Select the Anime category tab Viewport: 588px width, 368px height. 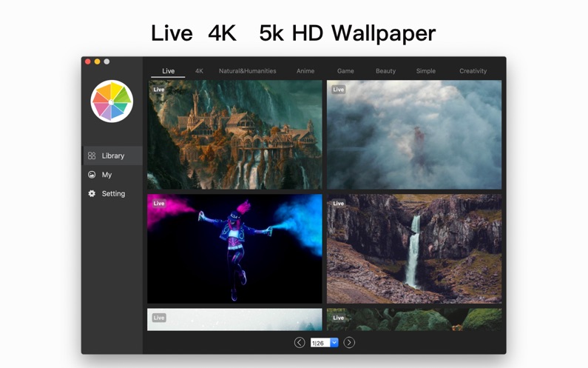305,71
